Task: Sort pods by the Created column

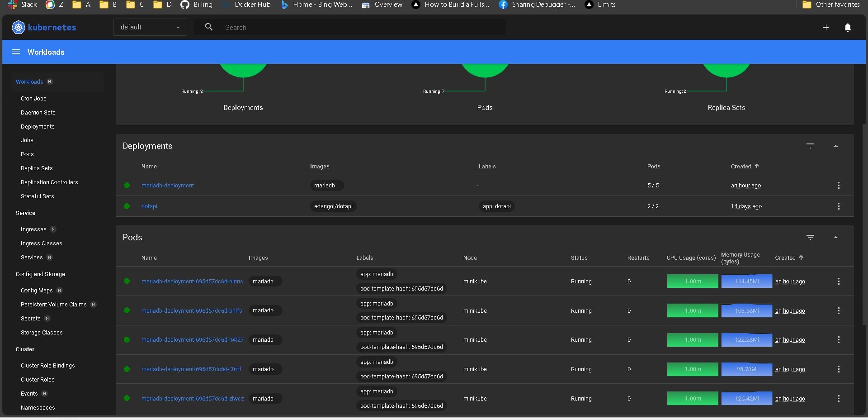Action: [788, 258]
